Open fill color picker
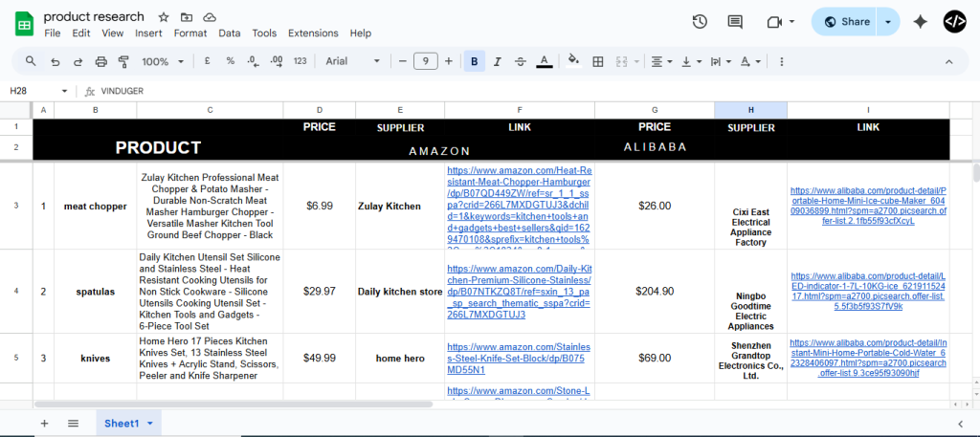The width and height of the screenshot is (980, 437). click(573, 61)
